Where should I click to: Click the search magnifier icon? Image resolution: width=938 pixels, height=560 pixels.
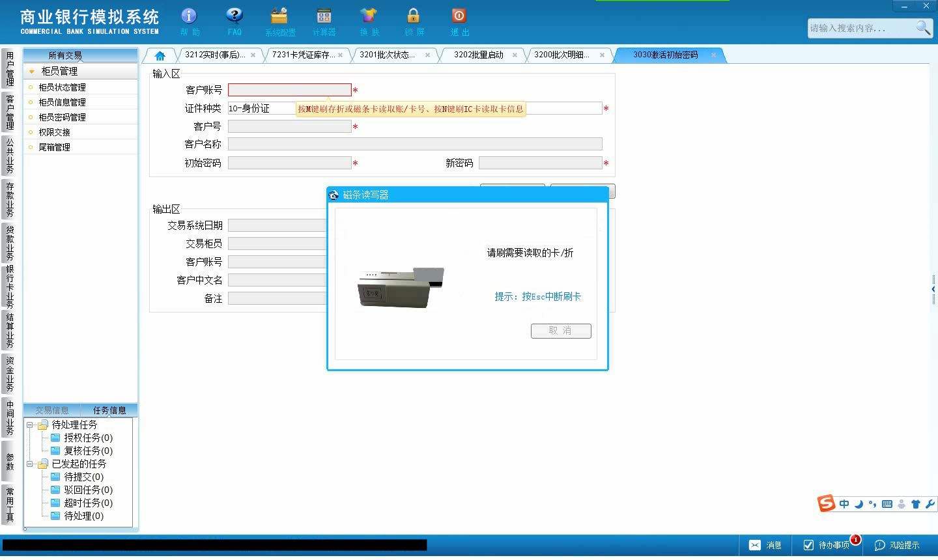coord(923,27)
